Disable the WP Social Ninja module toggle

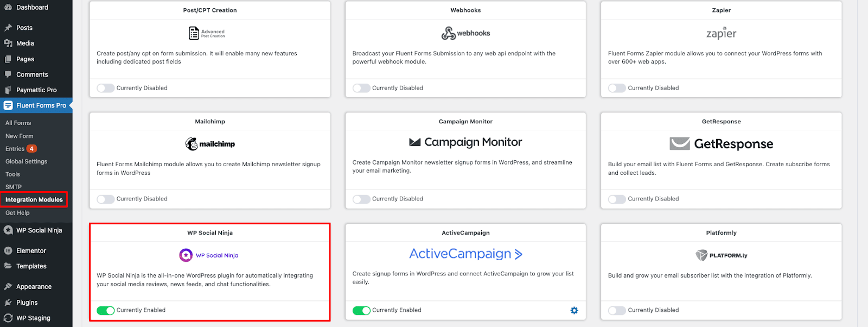pos(106,311)
